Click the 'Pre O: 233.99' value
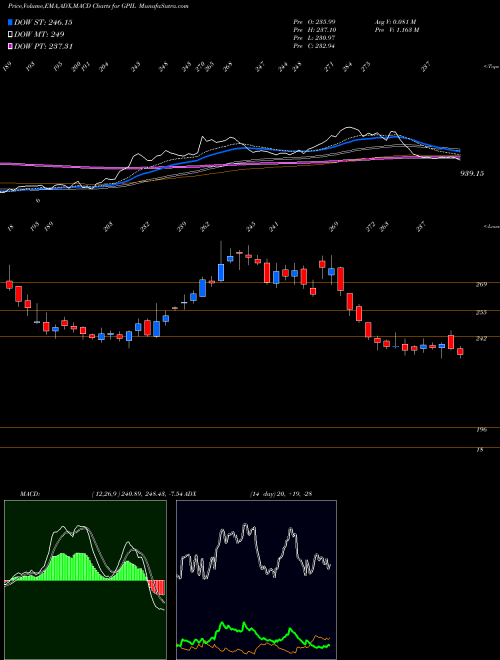 pos(314,21)
